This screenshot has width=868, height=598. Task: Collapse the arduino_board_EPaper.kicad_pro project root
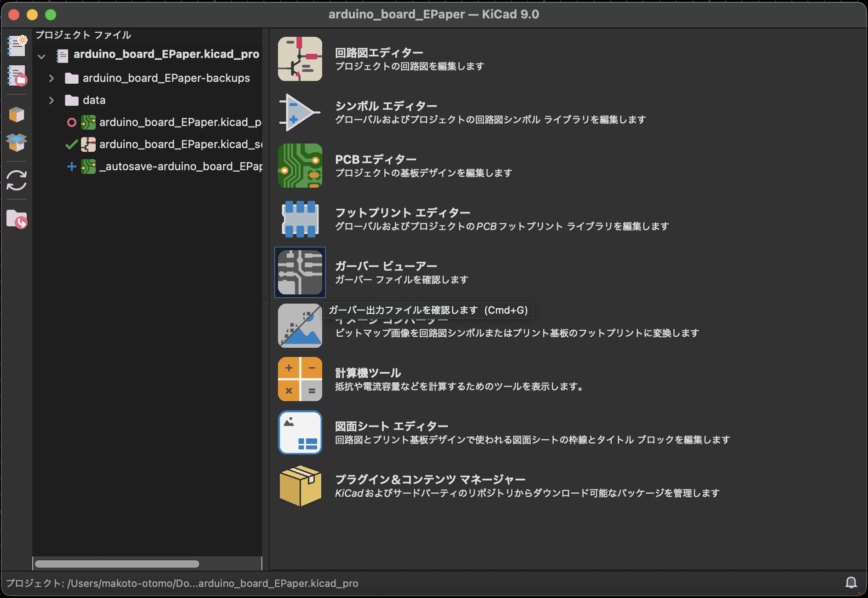41,56
